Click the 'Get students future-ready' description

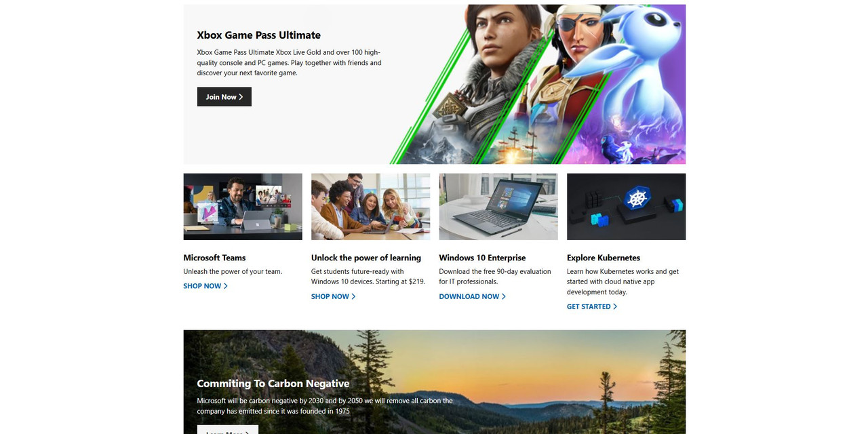368,277
